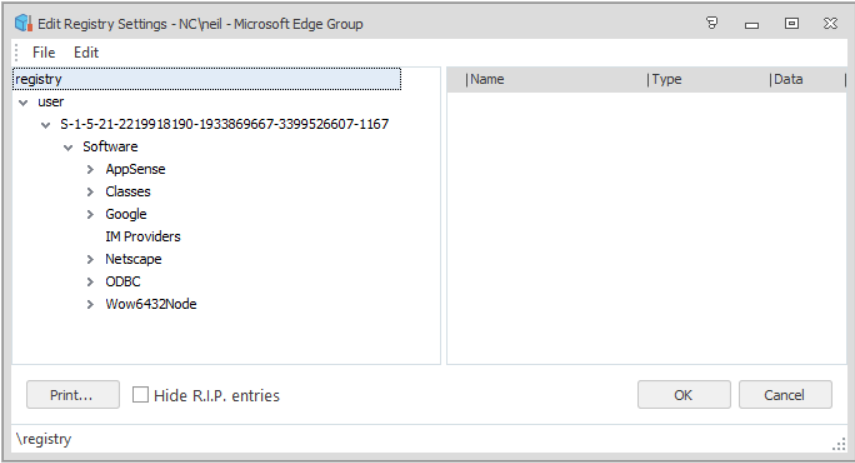Select the Classes key label

tap(128, 192)
